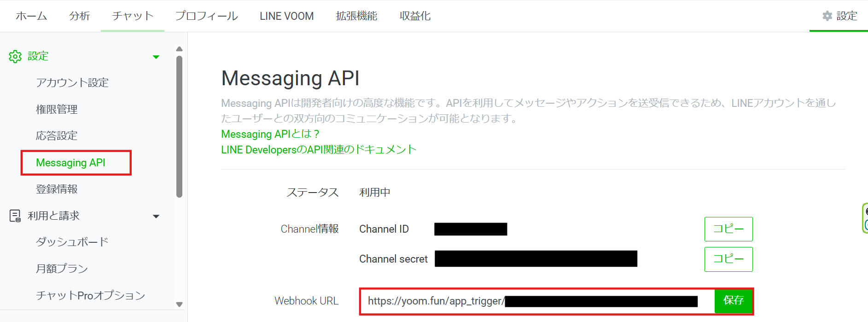Click the sidebar scroll down arrow
This screenshot has width=868, height=322.
coord(180,304)
